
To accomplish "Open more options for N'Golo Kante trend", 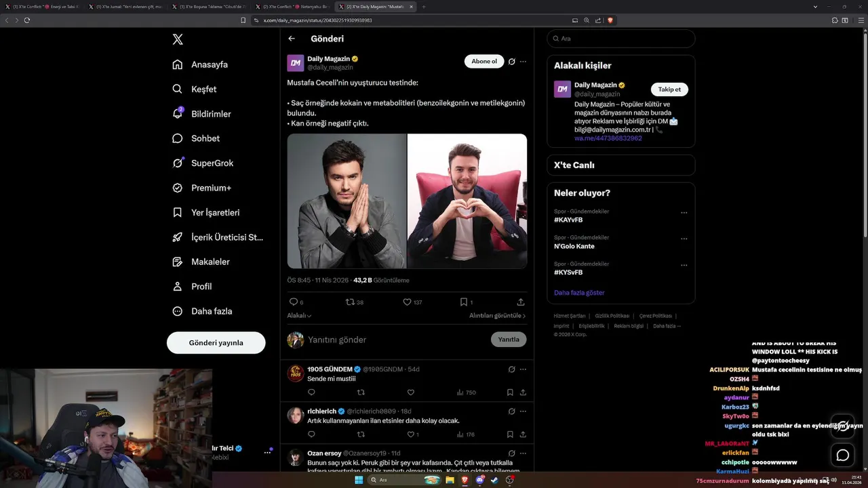I will [684, 239].
